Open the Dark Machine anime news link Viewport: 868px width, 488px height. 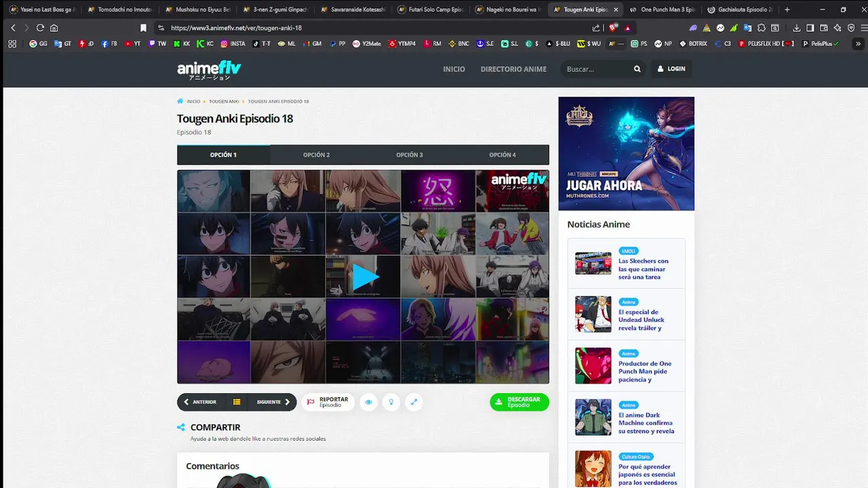[646, 423]
